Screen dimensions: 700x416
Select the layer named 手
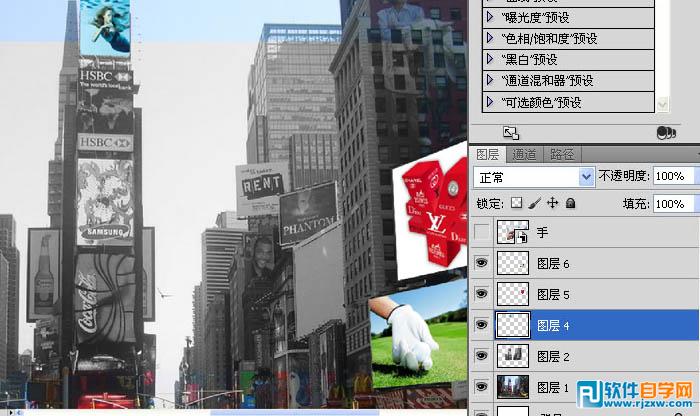point(542,233)
